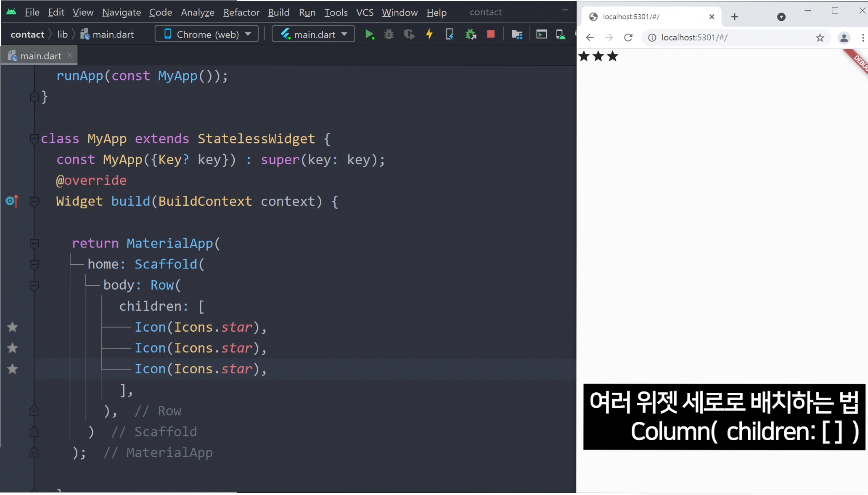Bookmark the page with Chrome star
The height and width of the screenshot is (495, 868).
coord(820,38)
